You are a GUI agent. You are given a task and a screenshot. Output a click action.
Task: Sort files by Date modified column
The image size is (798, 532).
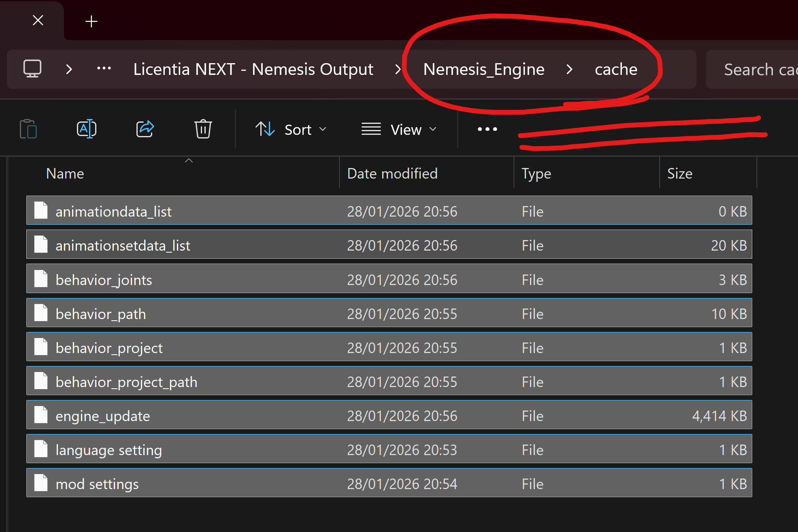392,174
